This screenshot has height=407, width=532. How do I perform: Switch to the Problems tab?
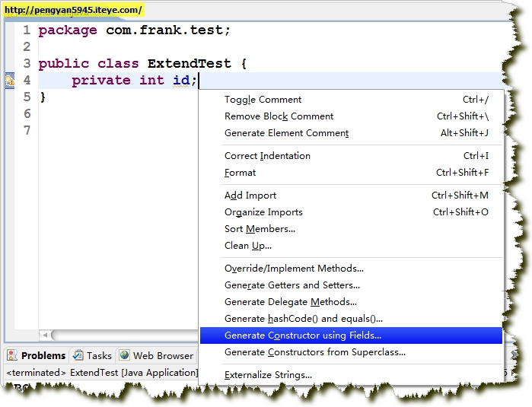[x=37, y=355]
